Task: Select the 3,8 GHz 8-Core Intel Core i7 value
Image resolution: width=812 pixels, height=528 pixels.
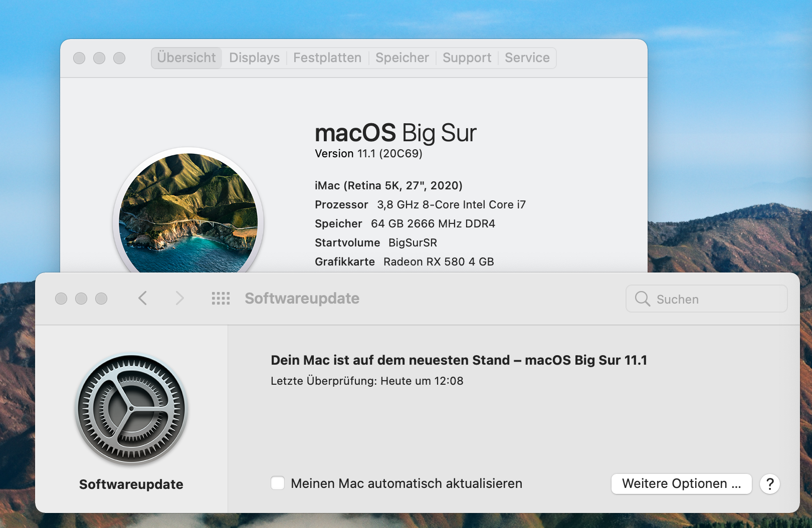Action: point(452,205)
